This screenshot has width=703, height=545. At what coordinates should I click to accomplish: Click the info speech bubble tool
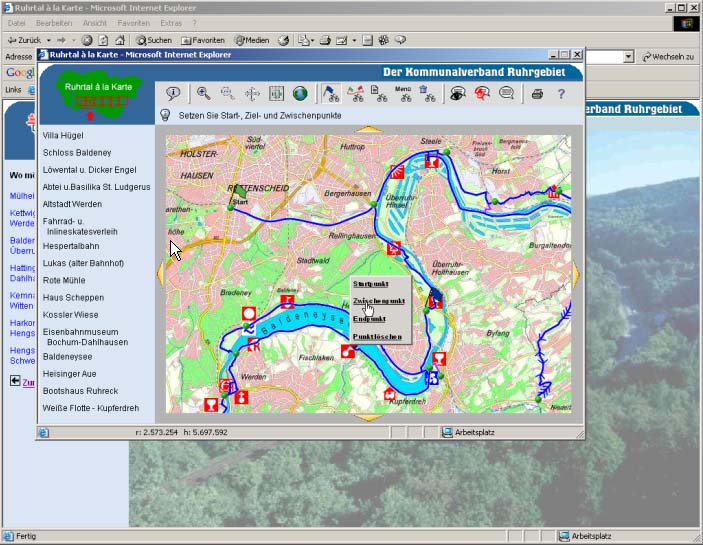pos(173,94)
